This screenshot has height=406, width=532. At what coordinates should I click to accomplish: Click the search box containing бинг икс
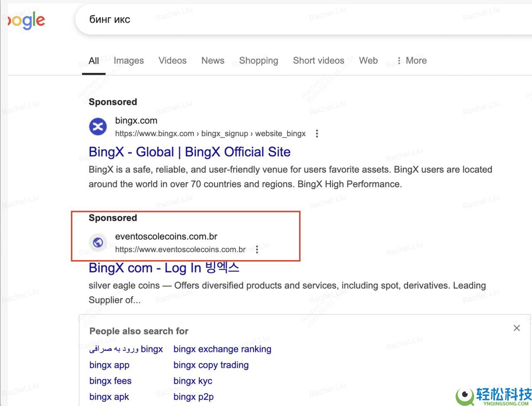(x=291, y=20)
